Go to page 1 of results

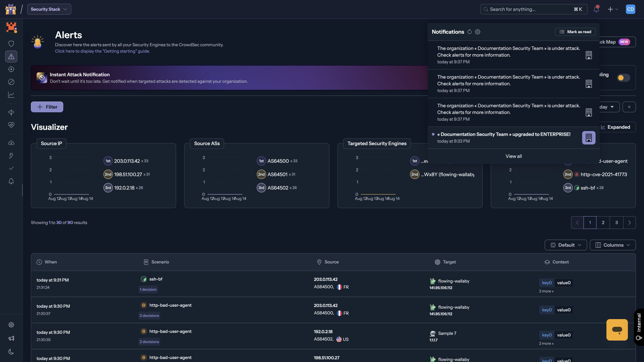coord(590,223)
